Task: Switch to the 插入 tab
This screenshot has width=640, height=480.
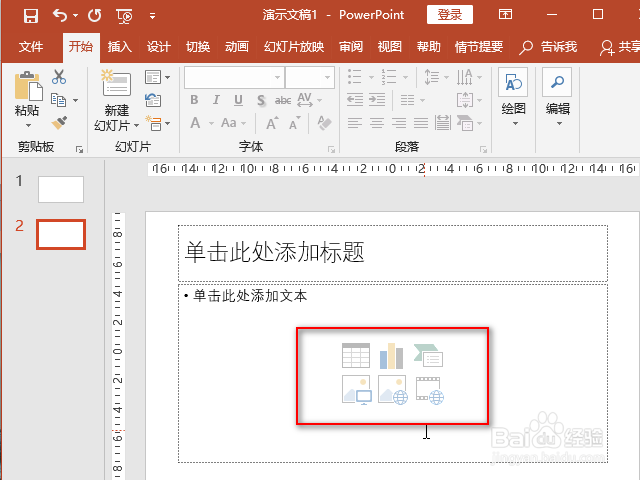Action: [x=120, y=47]
